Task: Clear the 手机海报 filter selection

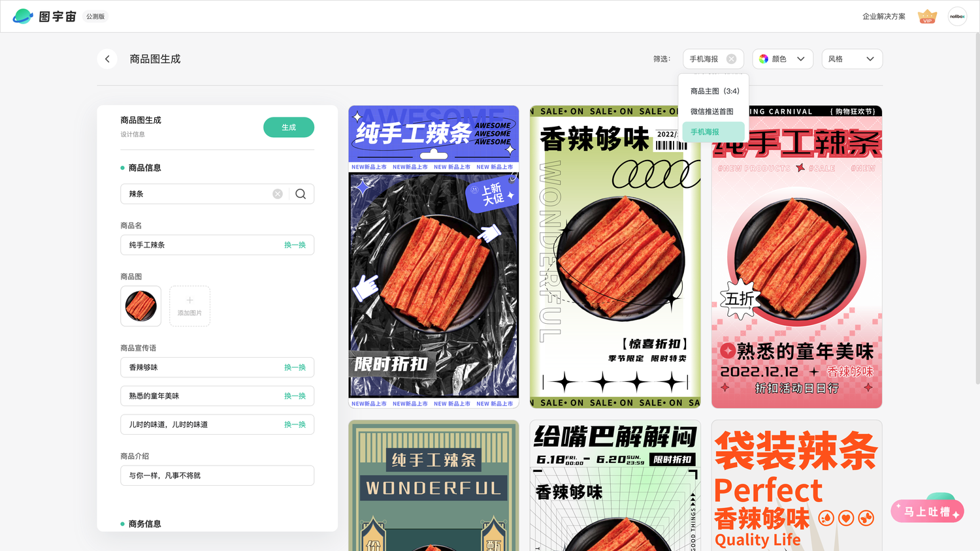Action: [731, 59]
